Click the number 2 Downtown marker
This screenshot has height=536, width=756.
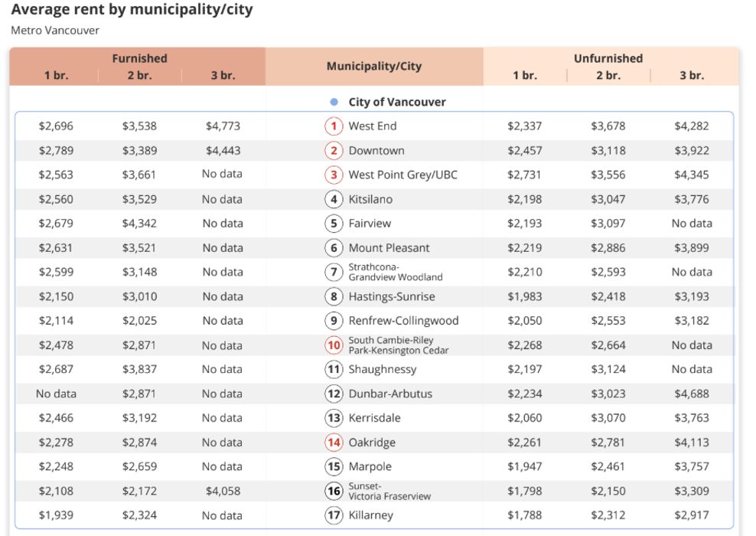[334, 151]
